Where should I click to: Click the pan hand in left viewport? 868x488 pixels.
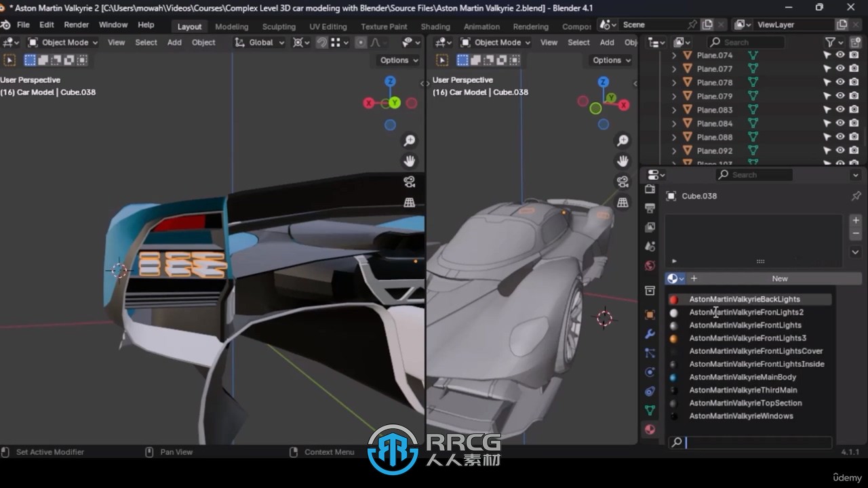pos(410,161)
